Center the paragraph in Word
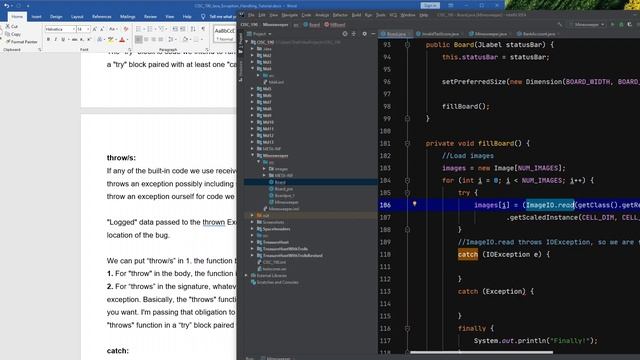 pos(146,39)
